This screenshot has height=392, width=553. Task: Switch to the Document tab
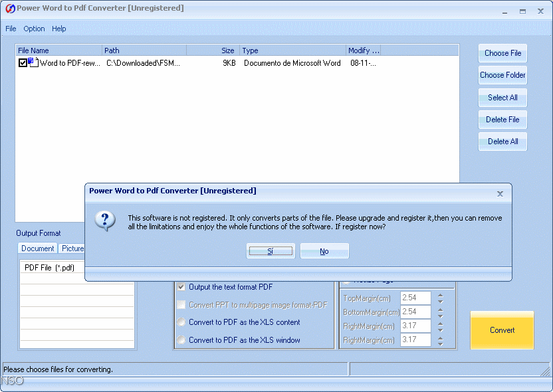(x=37, y=248)
